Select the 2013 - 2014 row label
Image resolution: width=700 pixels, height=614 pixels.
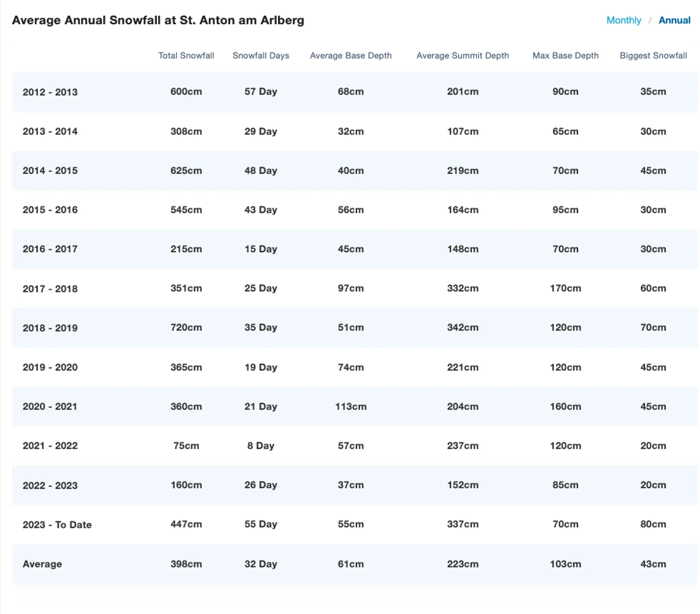(50, 131)
